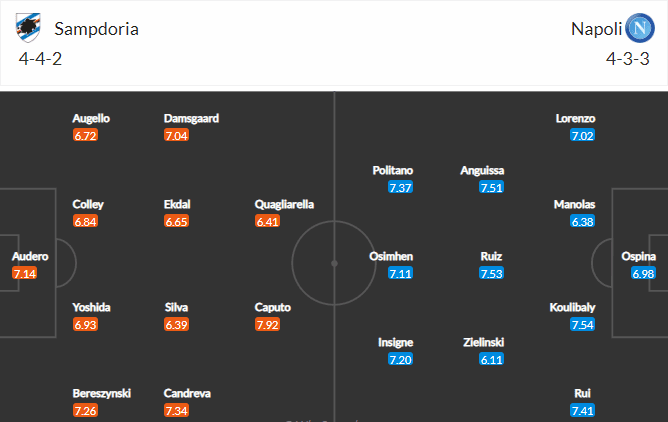Select defender Bereszynski
Screen dimensions: 668x422
click(x=101, y=393)
